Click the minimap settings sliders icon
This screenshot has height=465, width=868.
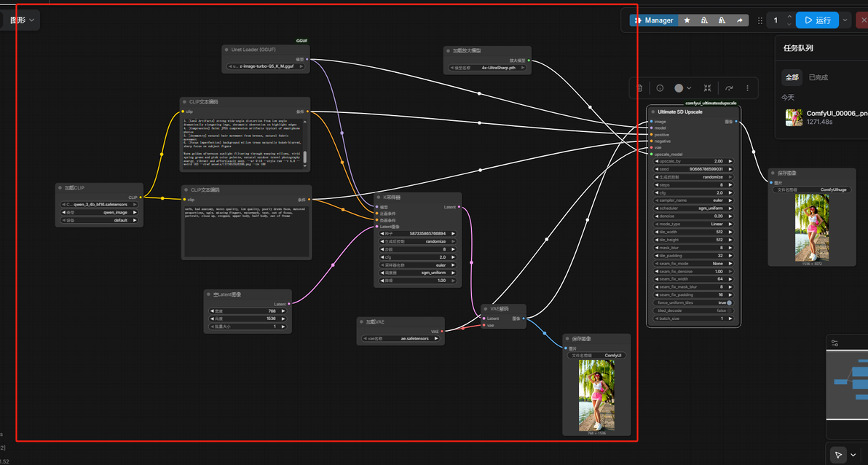[x=835, y=343]
